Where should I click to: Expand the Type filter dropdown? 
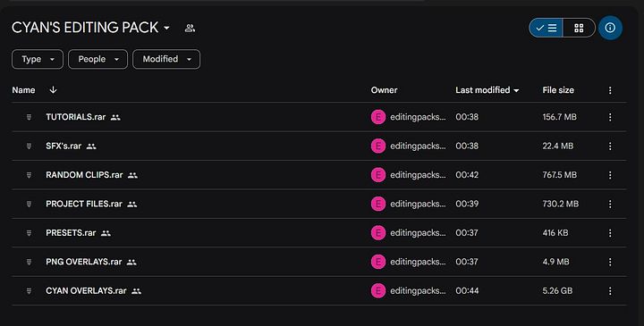[x=38, y=59]
